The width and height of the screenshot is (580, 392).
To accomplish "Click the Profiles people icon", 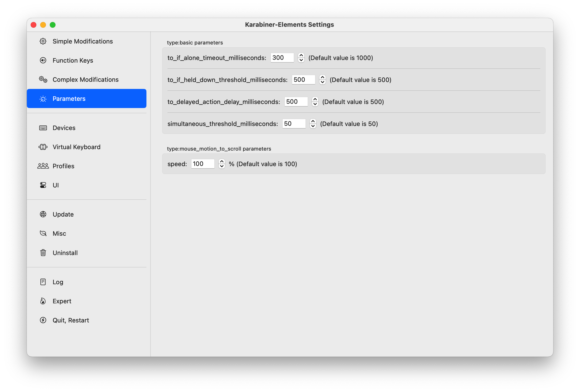I will tap(43, 166).
